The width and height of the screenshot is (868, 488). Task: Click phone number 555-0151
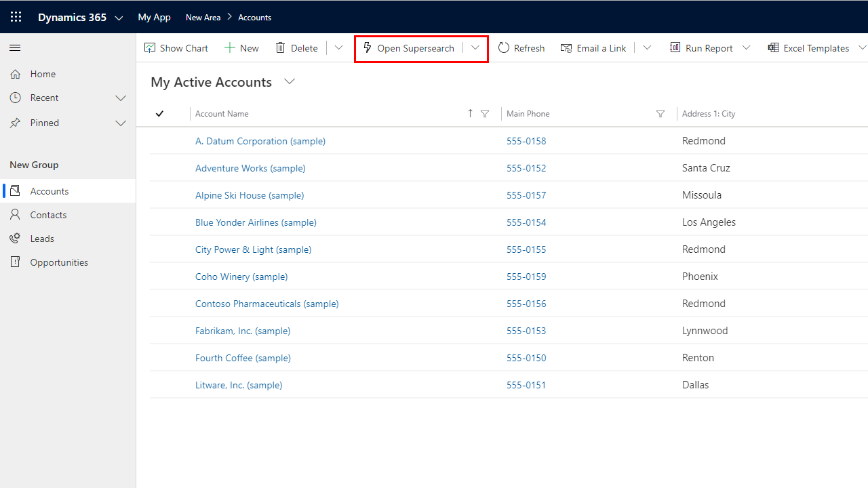coord(526,385)
